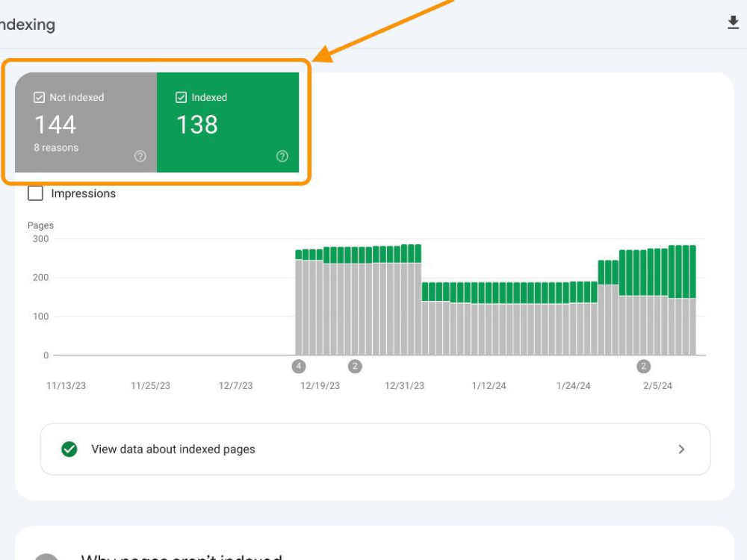Open annotation marker 2 near 12/19/23
The image size is (747, 560).
[355, 366]
